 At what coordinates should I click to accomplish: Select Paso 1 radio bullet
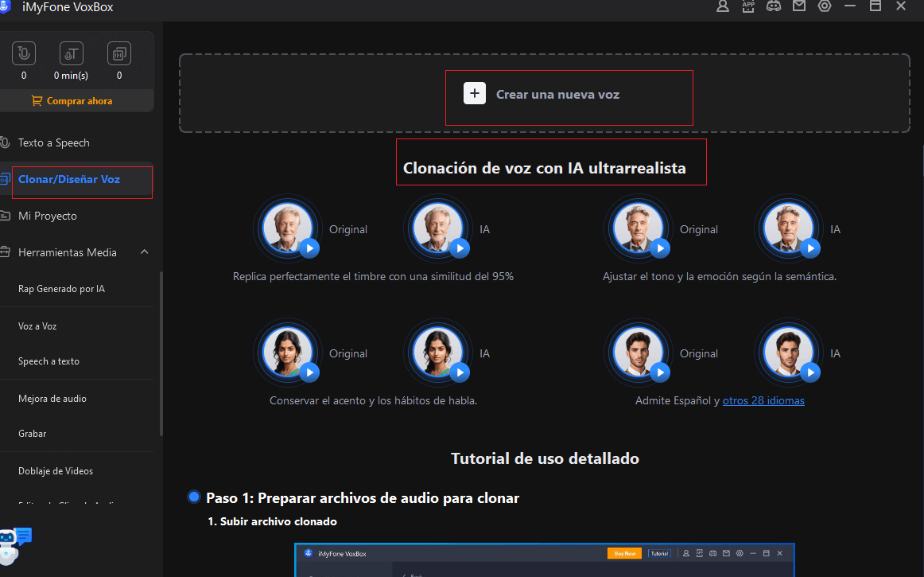(x=193, y=497)
